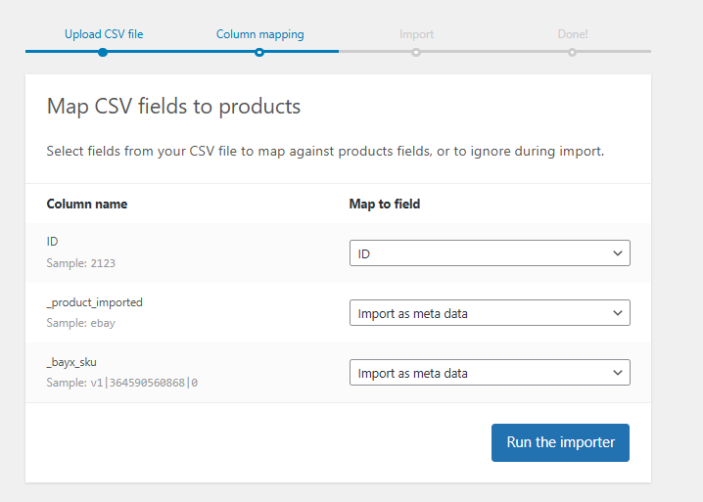Click the chevron arrow in the _bayx_sku mapping field
Image resolution: width=703 pixels, height=502 pixels.
tap(617, 373)
